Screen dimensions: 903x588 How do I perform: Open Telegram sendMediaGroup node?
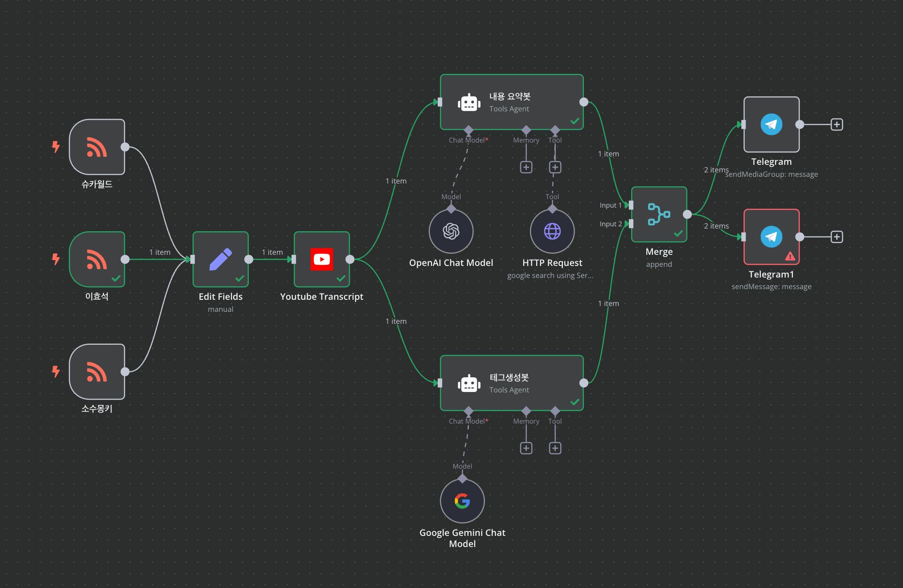[x=771, y=124]
